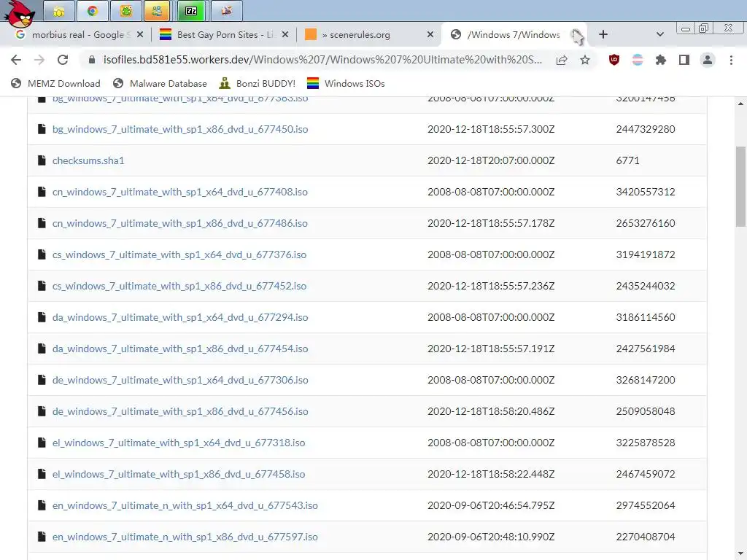
Task: Close the rainbow flag icon tab
Action: (x=285, y=35)
